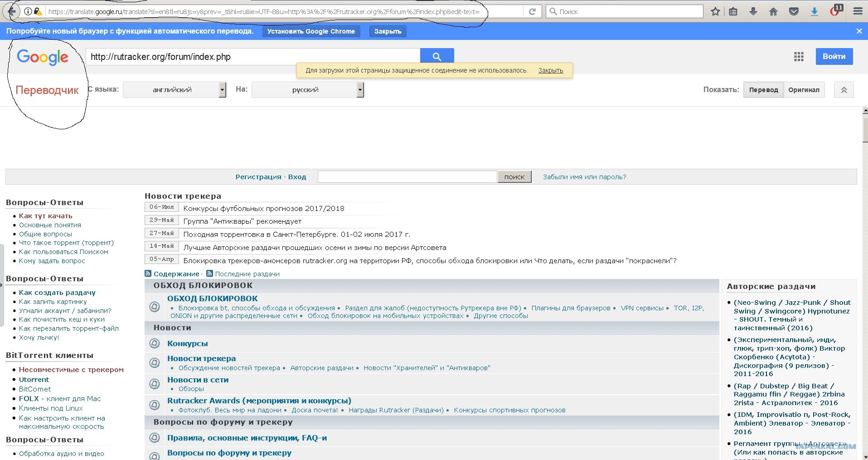Open FOLX - клиент для Mac link
Screen dimensions: 868x460
tap(60, 399)
